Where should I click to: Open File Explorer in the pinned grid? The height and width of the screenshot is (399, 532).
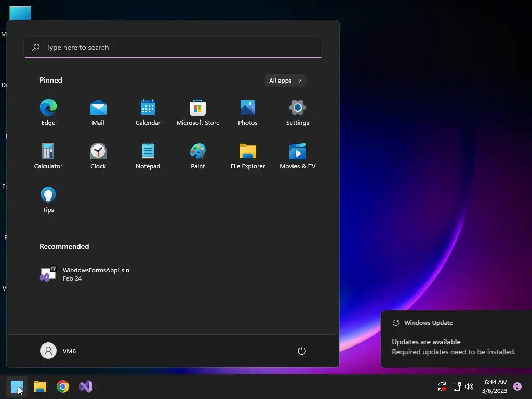[248, 156]
